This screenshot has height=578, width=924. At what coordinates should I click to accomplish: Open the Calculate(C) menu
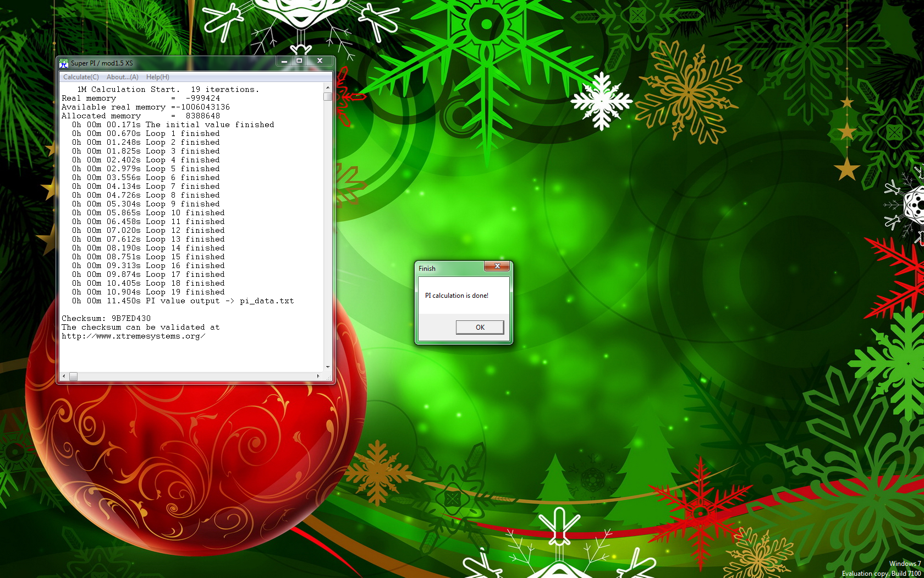coord(81,77)
